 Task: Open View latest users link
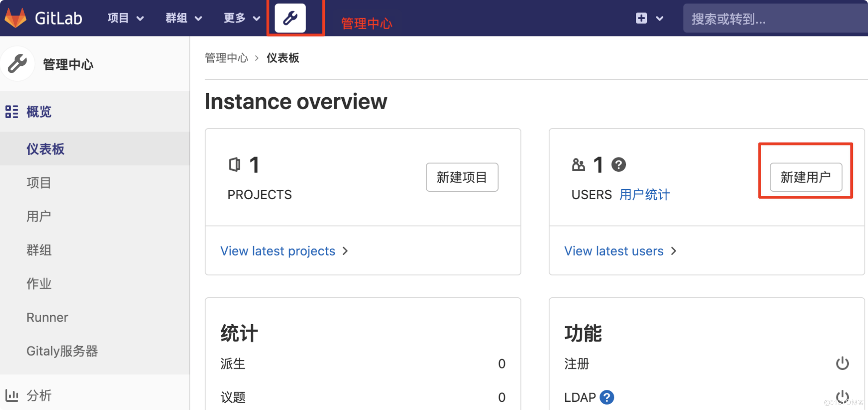point(614,251)
